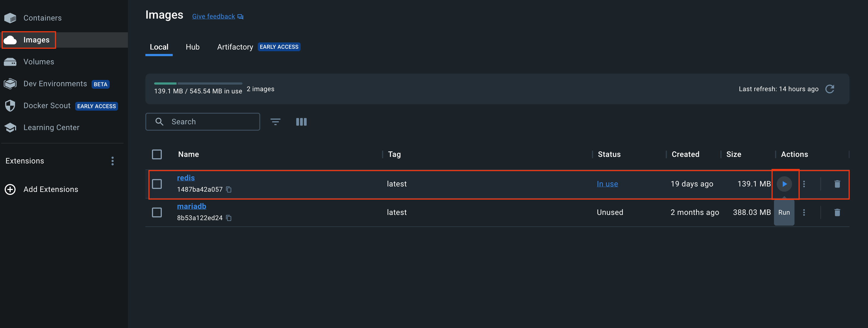Screen dimensions: 868x328
Task: Expand the Extensions section menu
Action: [111, 161]
